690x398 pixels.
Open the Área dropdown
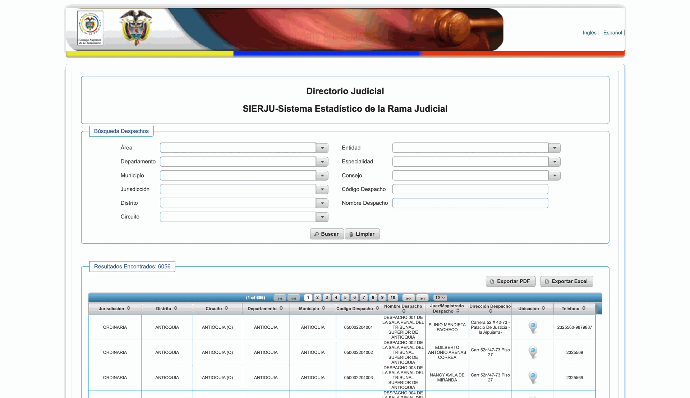pyautogui.click(x=323, y=148)
